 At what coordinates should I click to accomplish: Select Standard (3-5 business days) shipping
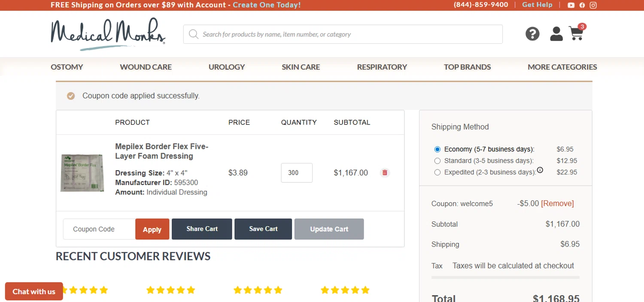point(437,161)
